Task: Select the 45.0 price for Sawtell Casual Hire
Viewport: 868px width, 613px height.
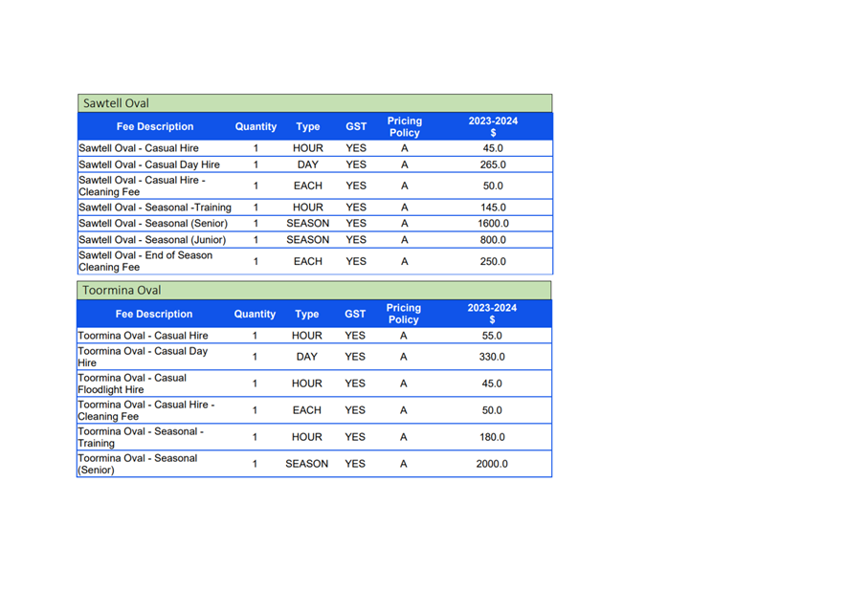Action: (493, 148)
